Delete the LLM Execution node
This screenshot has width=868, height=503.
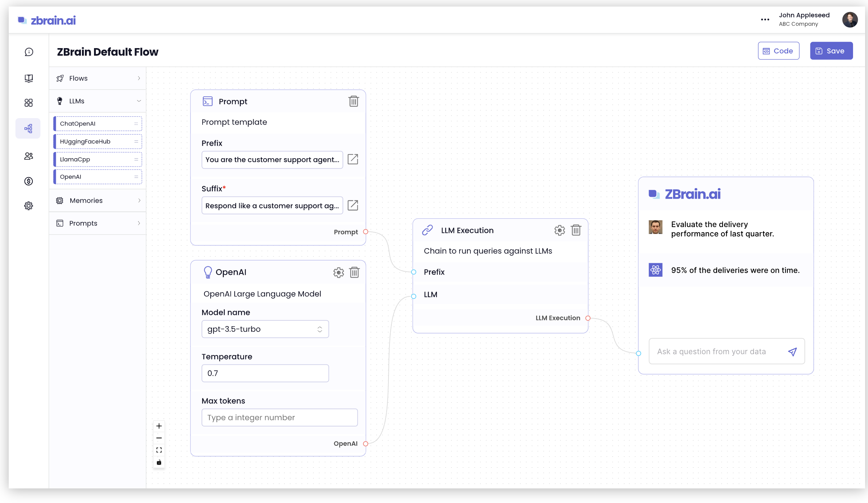tap(576, 230)
